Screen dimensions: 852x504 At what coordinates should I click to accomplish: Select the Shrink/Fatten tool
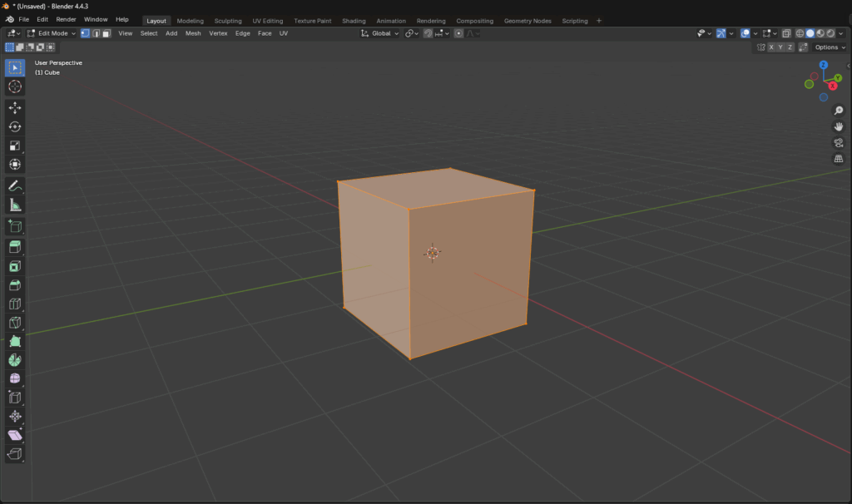click(15, 417)
